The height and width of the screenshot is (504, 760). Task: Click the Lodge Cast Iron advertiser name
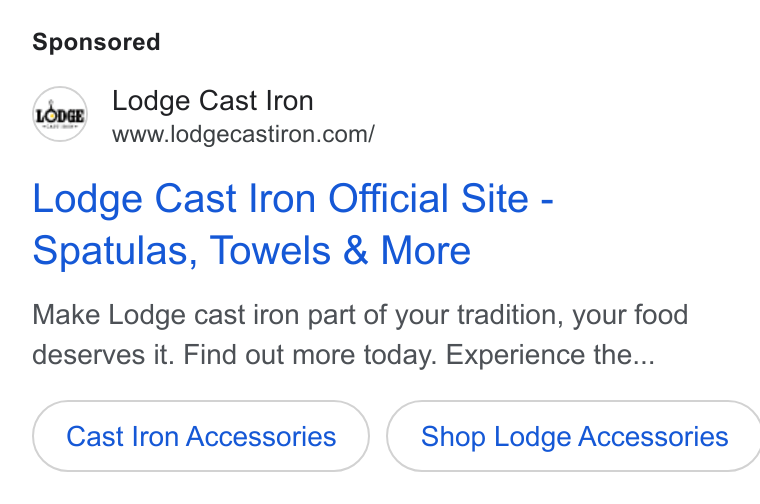[213, 101]
